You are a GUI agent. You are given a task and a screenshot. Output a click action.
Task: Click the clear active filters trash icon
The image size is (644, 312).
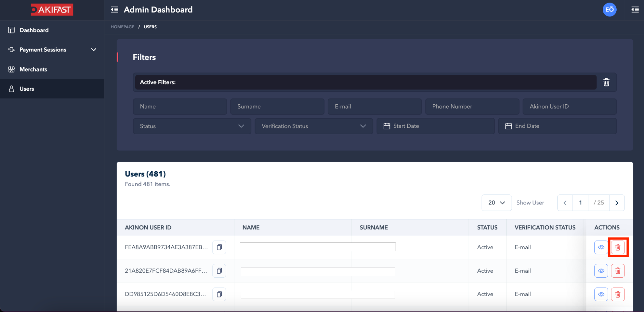coord(606,82)
